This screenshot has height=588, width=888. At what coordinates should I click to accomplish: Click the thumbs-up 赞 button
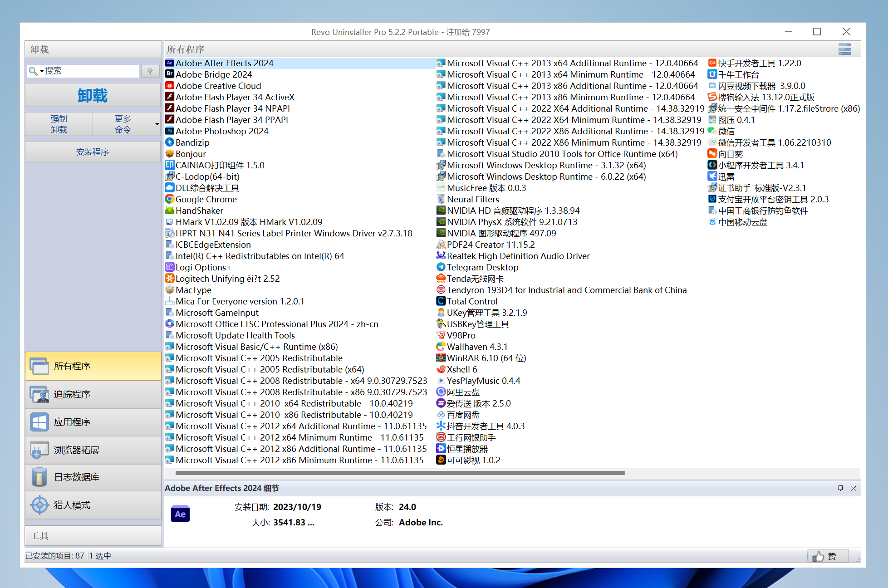(x=828, y=556)
